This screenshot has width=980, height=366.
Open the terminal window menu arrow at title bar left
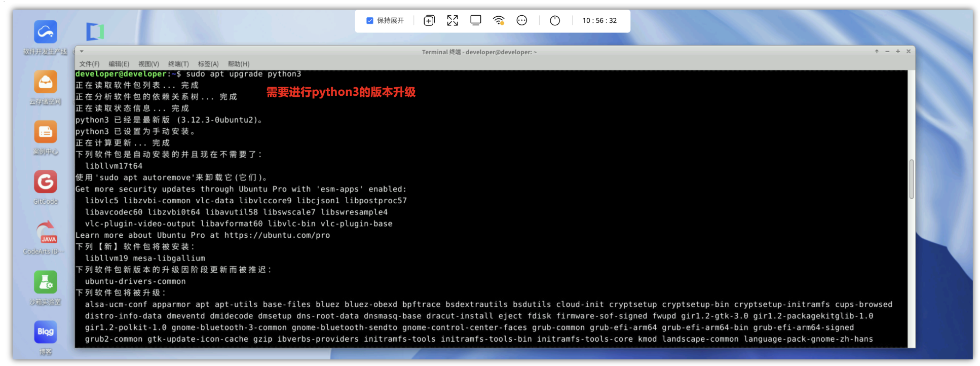(82, 52)
